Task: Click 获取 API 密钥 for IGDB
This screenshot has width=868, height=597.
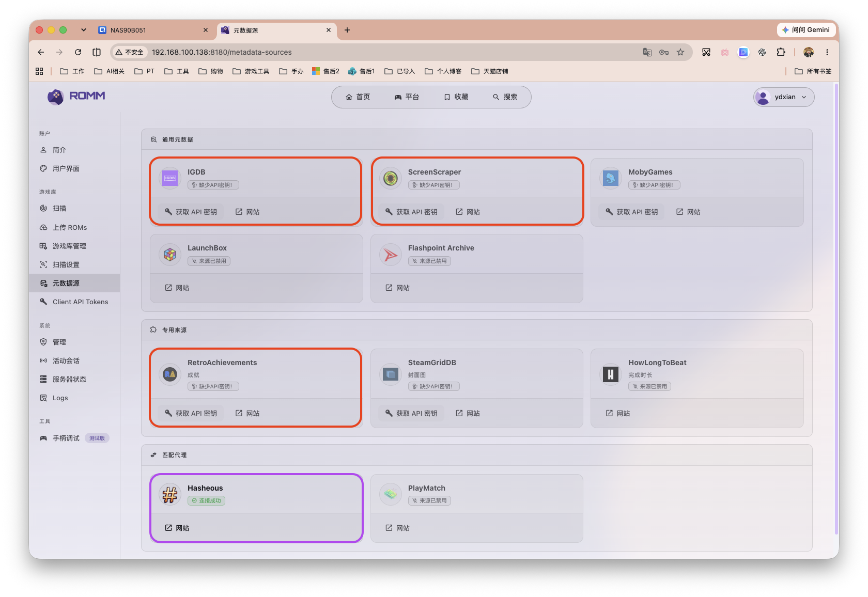Action: pos(191,212)
